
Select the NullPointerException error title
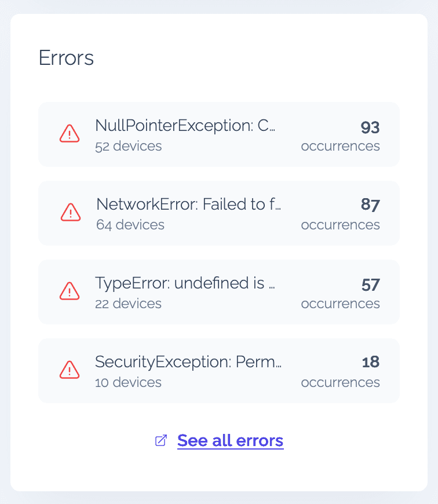tap(184, 126)
